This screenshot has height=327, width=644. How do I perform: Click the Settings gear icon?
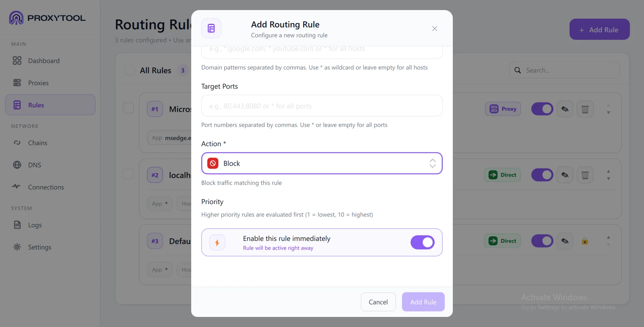pos(17,247)
